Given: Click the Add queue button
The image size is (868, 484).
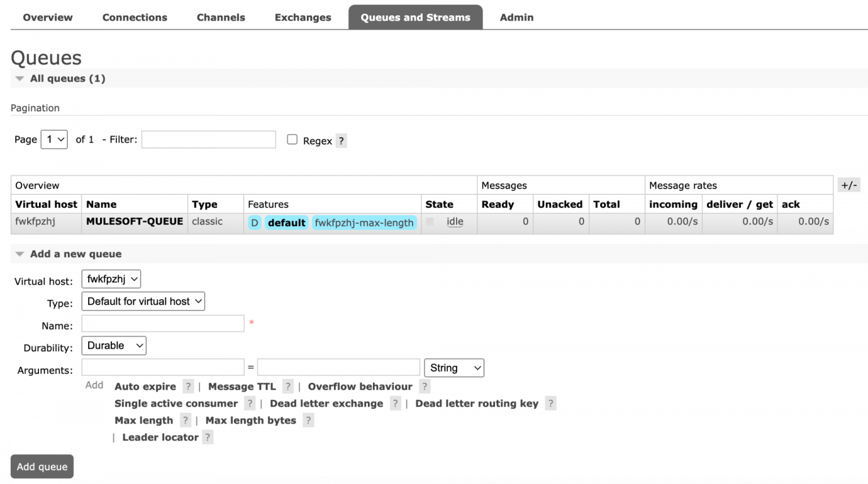Looking at the screenshot, I should click(42, 466).
